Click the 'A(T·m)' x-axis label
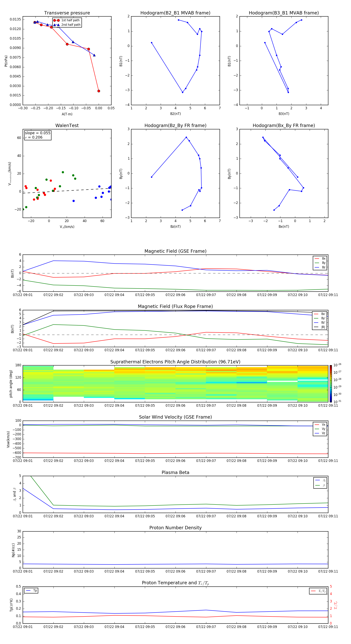 [x=67, y=114]
